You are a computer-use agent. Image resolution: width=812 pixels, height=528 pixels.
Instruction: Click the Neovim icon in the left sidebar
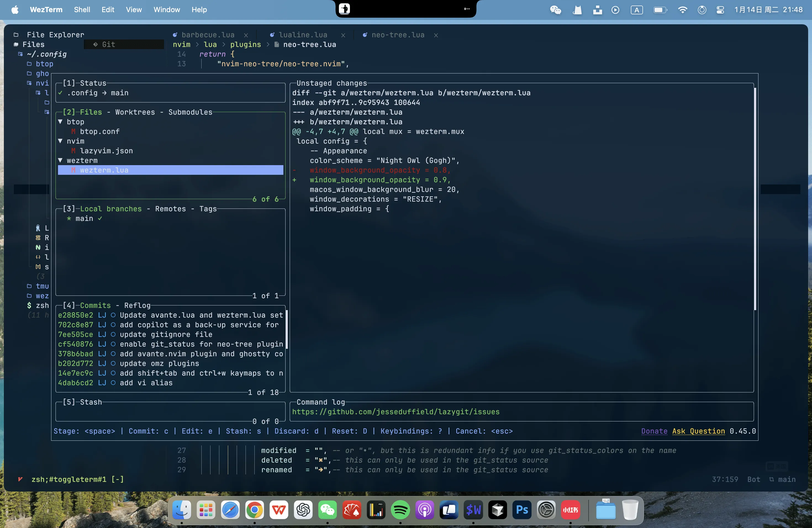click(x=39, y=248)
